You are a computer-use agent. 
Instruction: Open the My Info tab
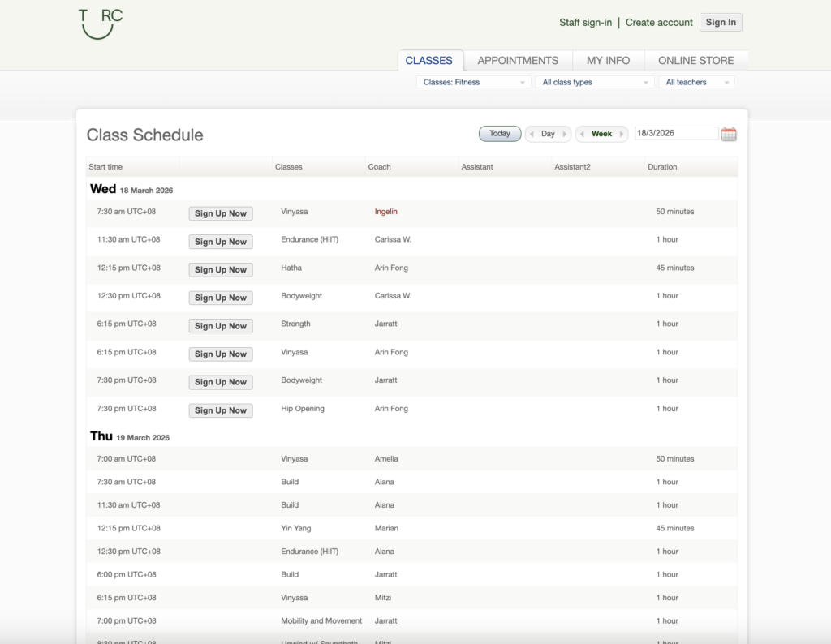(608, 61)
